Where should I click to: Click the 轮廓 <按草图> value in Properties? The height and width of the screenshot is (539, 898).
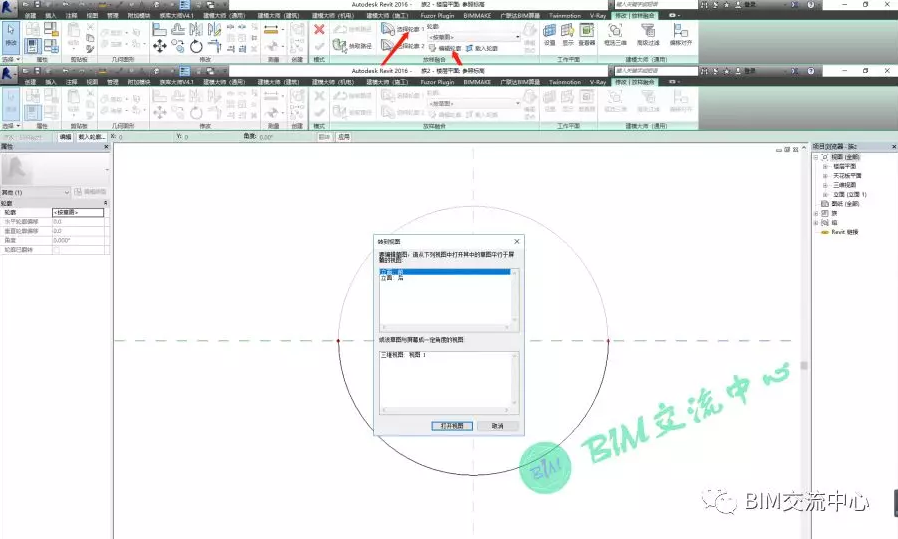(78, 213)
